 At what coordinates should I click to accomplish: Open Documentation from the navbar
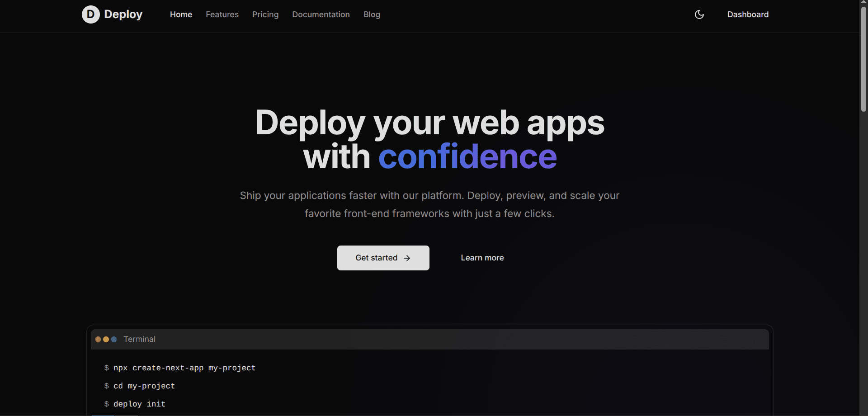point(321,14)
